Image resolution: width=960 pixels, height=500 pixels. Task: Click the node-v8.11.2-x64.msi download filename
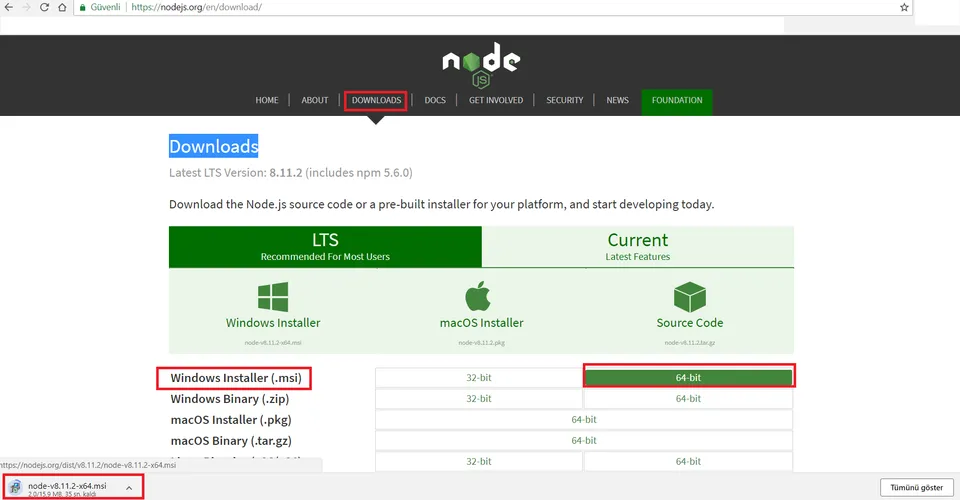[x=67, y=486]
